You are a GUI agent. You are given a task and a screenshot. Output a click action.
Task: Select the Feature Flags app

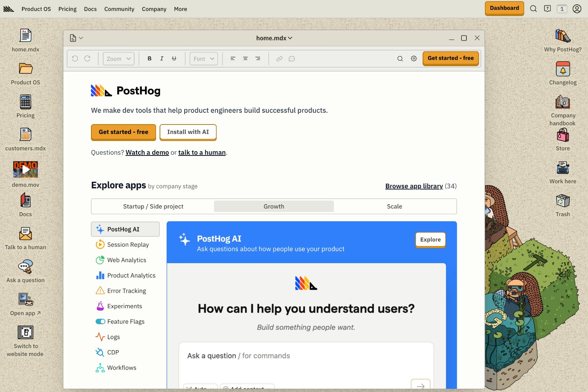click(x=125, y=322)
